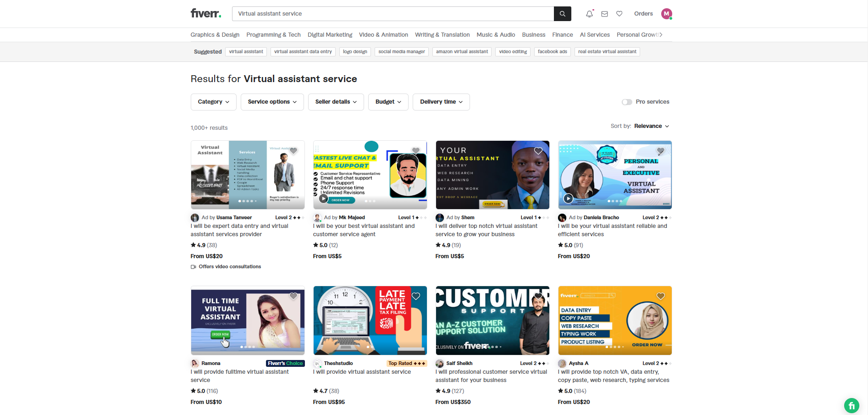Open Saif Sheikh's seller avatar

tap(440, 364)
